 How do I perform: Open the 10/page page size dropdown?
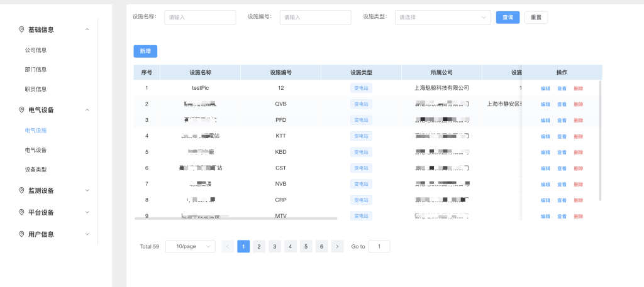(x=190, y=247)
